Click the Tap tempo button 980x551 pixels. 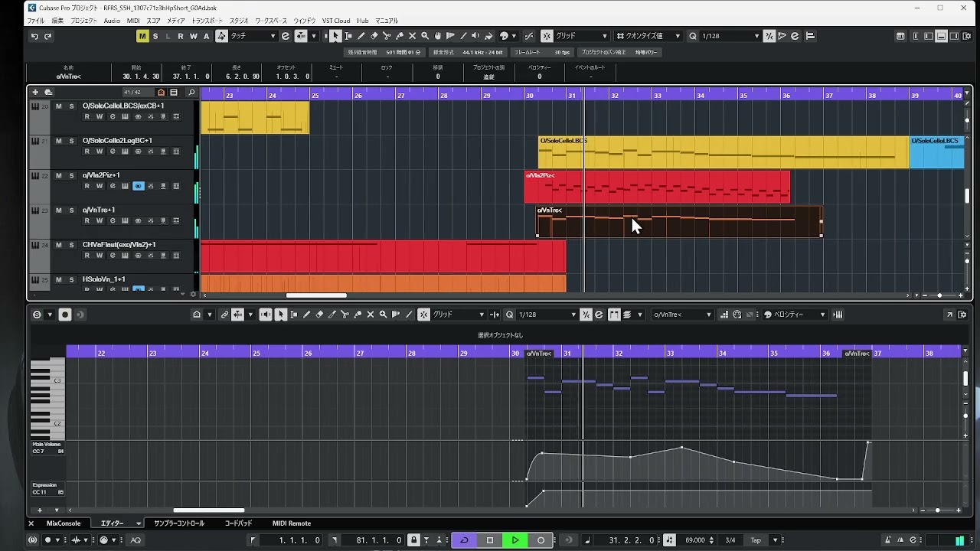click(x=756, y=540)
